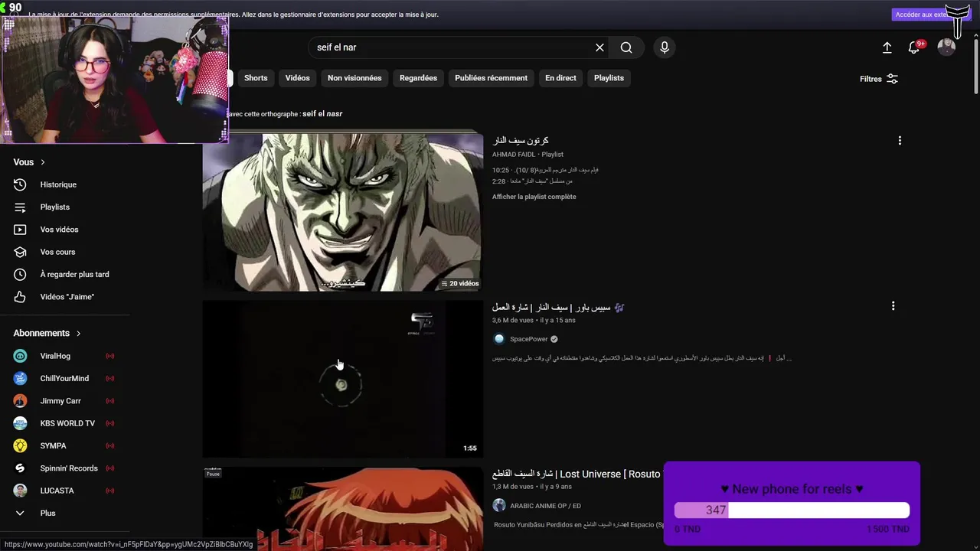Select the Shorts filter chip
The image size is (980, 551).
click(256, 78)
